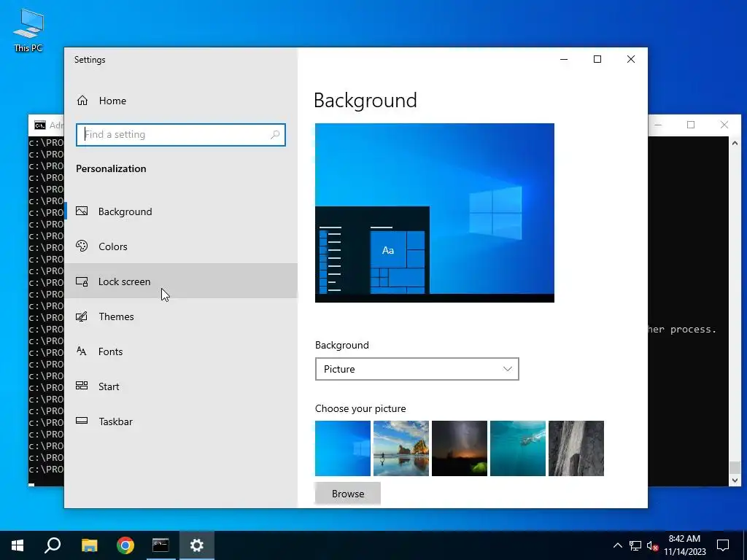The image size is (747, 560).
Task: Click the desktop background preview image
Action: (x=435, y=213)
